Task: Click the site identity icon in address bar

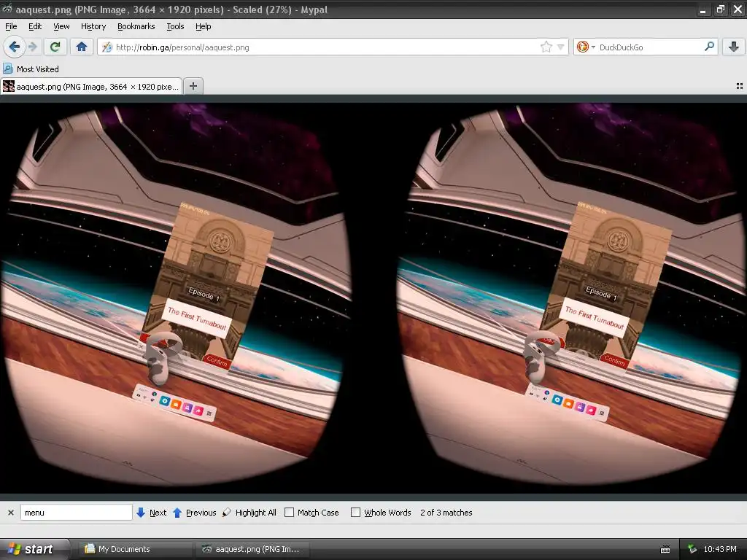Action: tap(107, 47)
